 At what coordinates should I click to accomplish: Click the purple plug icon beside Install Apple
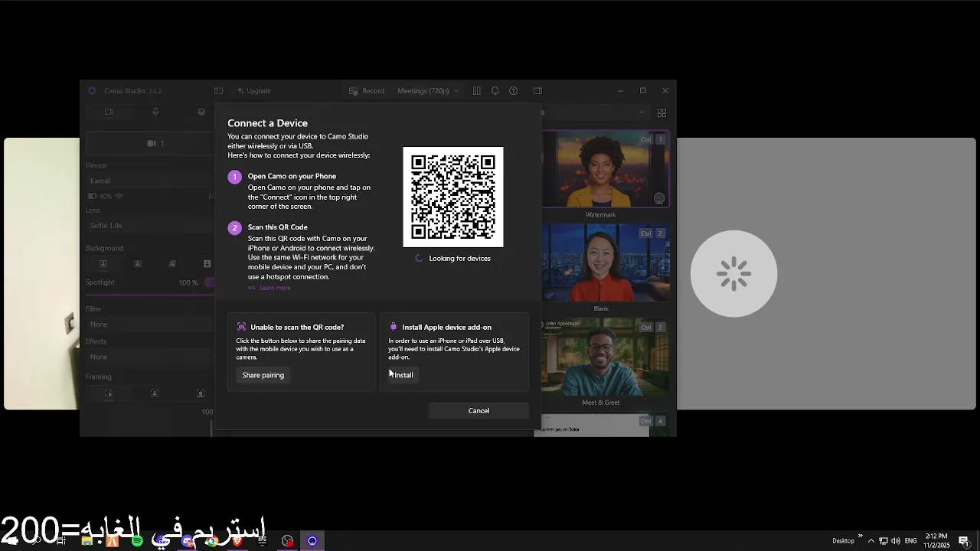(x=394, y=327)
